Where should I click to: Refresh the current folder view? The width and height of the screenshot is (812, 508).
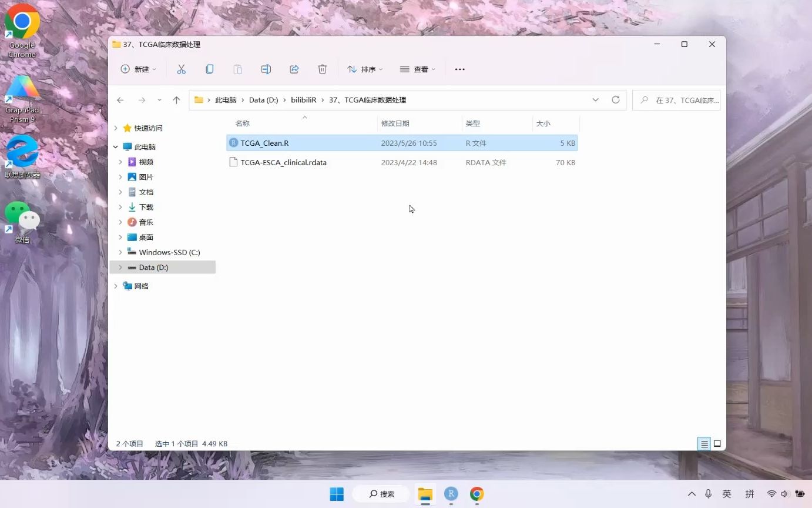pyautogui.click(x=615, y=100)
